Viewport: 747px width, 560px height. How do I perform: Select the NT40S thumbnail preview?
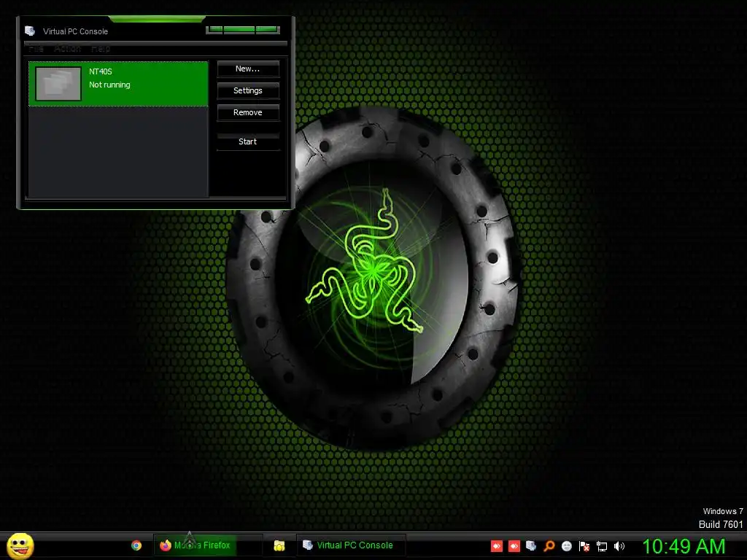(x=58, y=84)
